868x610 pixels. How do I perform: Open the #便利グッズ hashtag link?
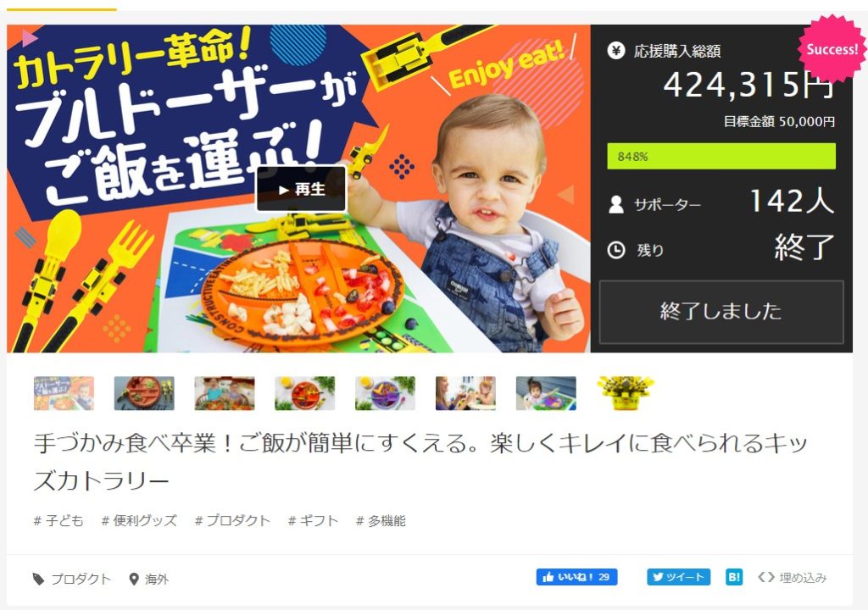click(139, 521)
